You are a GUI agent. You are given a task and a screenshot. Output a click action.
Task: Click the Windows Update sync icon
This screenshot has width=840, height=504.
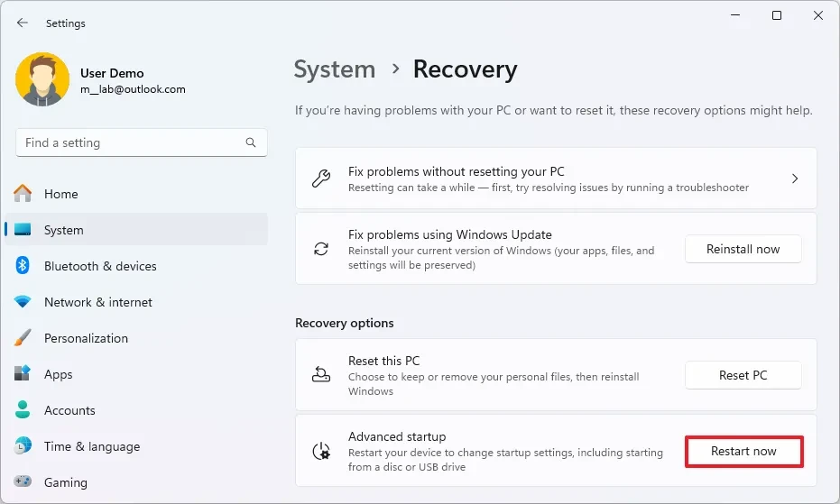point(321,249)
